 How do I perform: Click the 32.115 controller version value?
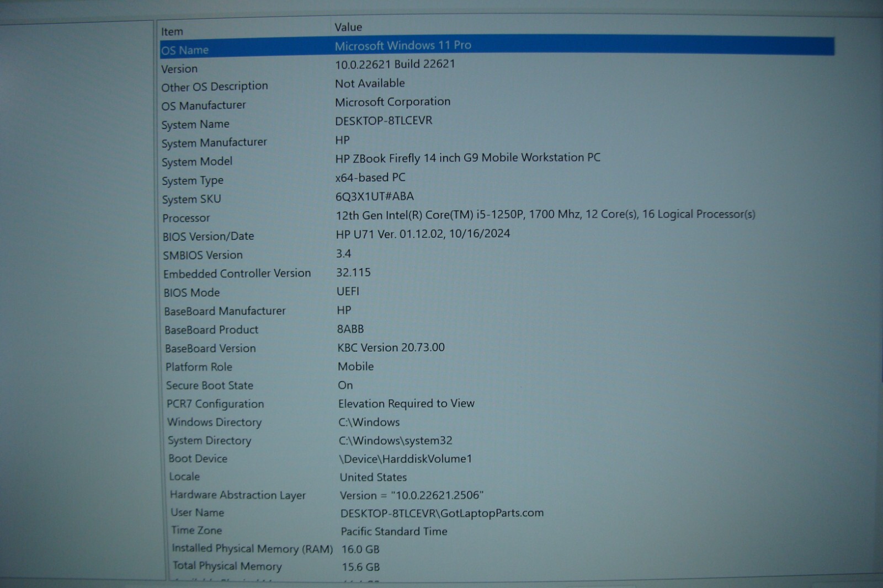[x=354, y=272]
